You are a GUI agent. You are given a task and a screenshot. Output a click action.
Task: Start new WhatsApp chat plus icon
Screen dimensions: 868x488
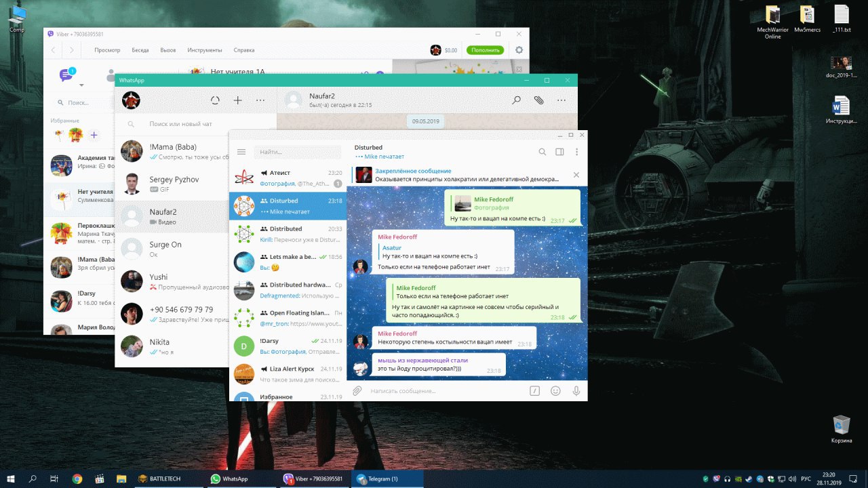coord(237,100)
